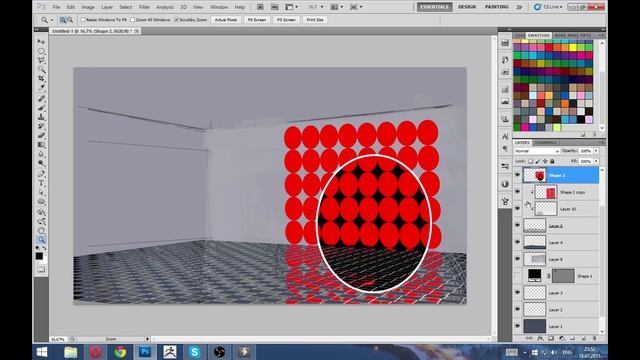Toggle Quick Mask mode icon
This screenshot has height=360, width=640.
(41, 269)
